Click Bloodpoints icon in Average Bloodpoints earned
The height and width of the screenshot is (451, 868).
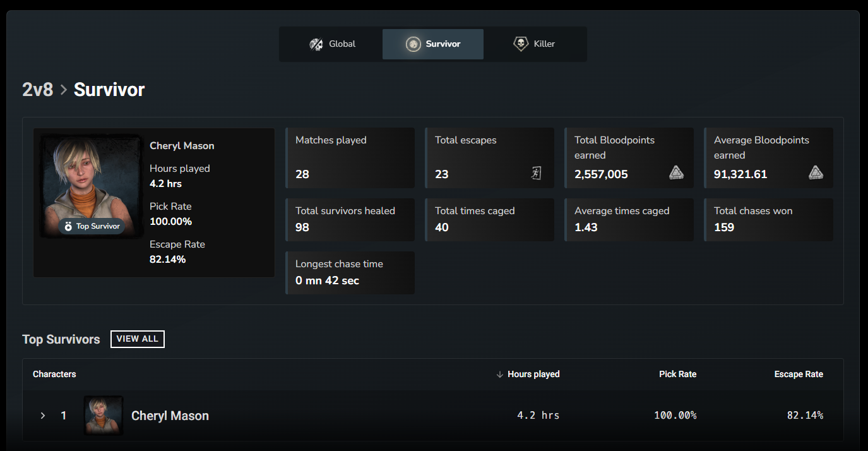[x=816, y=173]
